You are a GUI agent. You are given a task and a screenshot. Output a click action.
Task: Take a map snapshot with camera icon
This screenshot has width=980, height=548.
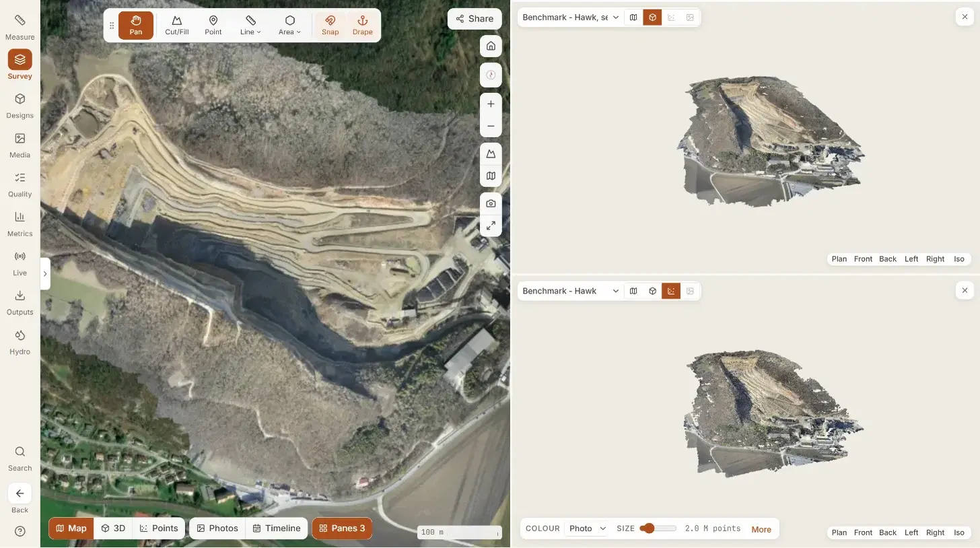pos(491,203)
